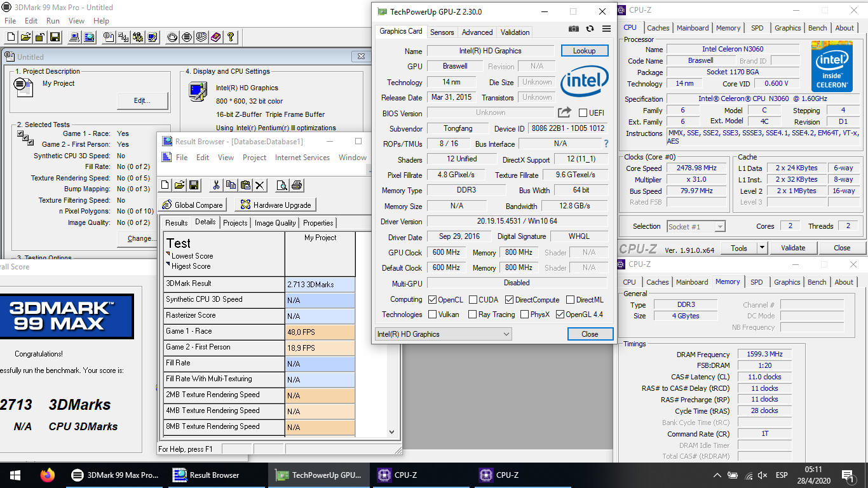
Task: Click the GPU-Z screenshot camera icon
Action: [x=574, y=29]
